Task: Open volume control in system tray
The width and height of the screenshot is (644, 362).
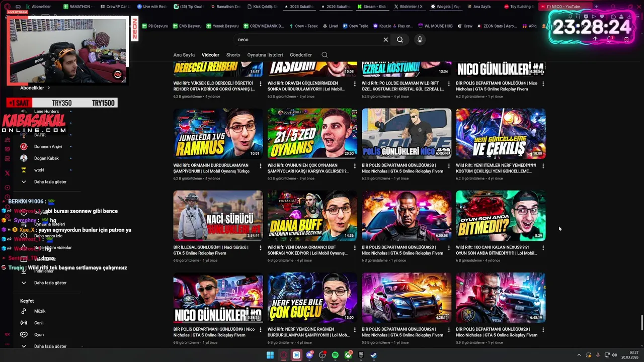Action: pyautogui.click(x=614, y=355)
